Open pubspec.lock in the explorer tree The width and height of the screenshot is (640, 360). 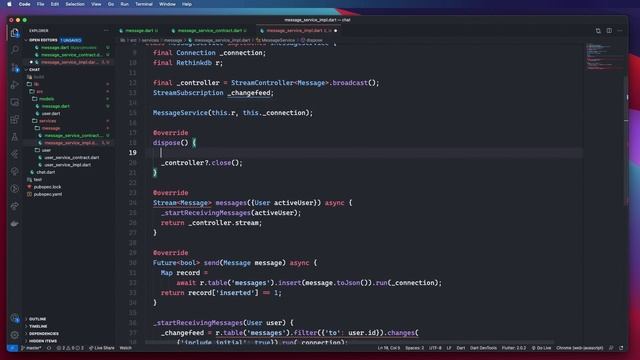[x=47, y=187]
